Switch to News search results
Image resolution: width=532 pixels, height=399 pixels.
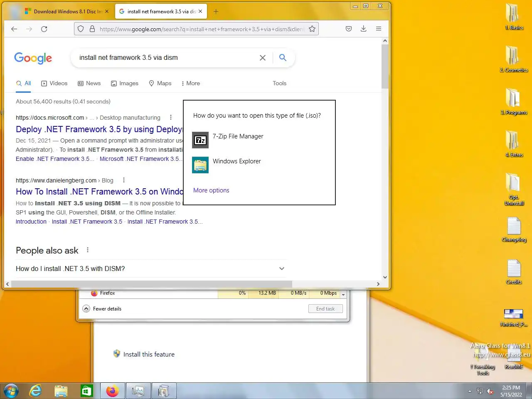(89, 83)
